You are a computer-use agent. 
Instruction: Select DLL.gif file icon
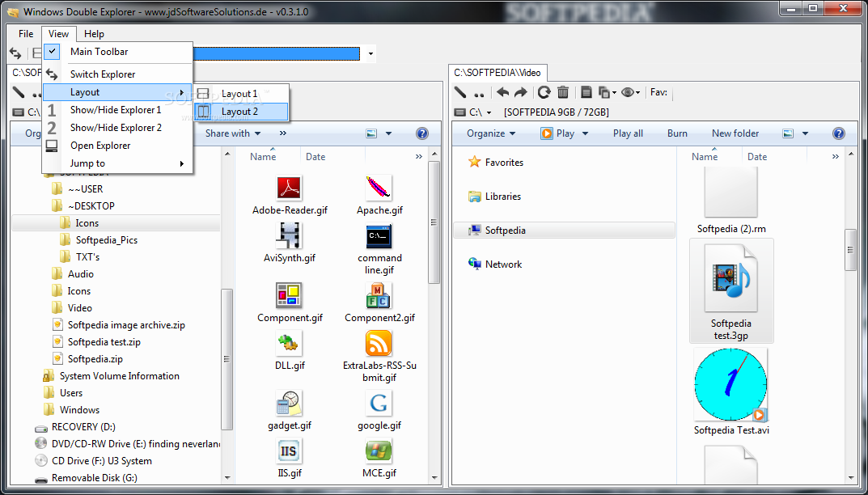click(289, 343)
